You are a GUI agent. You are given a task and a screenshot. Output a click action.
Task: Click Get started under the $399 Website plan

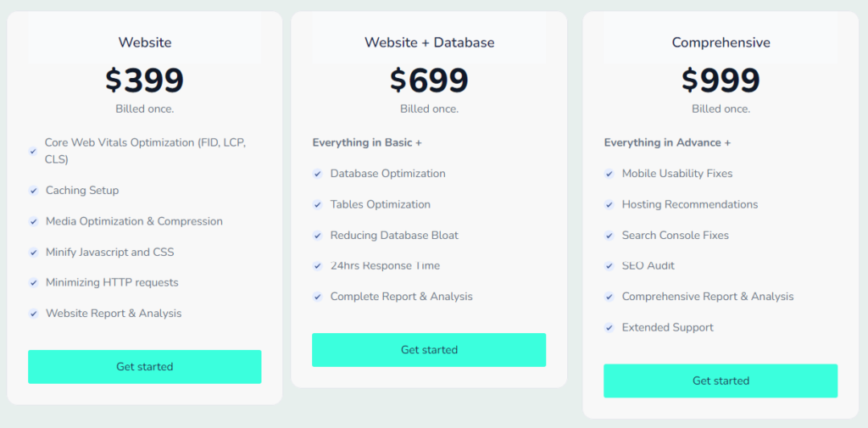[x=144, y=367]
